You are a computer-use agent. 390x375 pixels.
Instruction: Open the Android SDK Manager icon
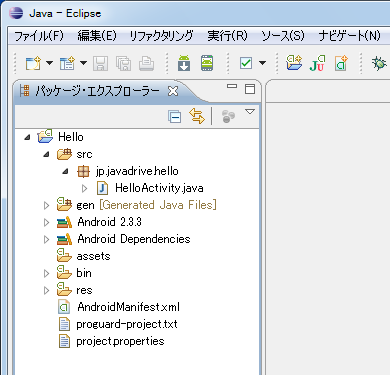coord(184,63)
